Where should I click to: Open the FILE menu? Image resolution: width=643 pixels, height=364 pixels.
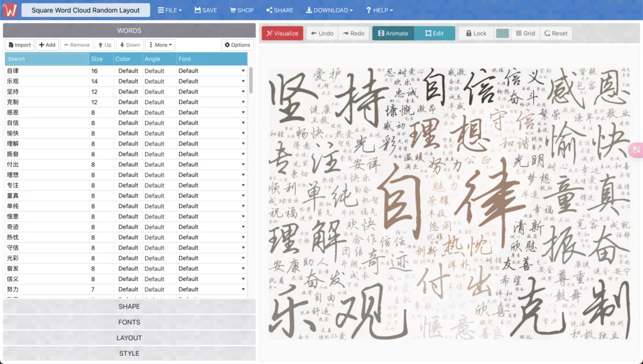tap(170, 10)
